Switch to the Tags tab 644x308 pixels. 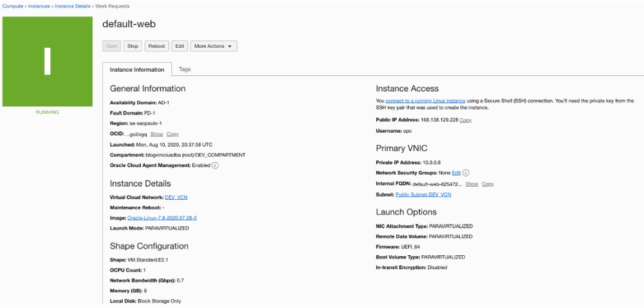point(185,69)
